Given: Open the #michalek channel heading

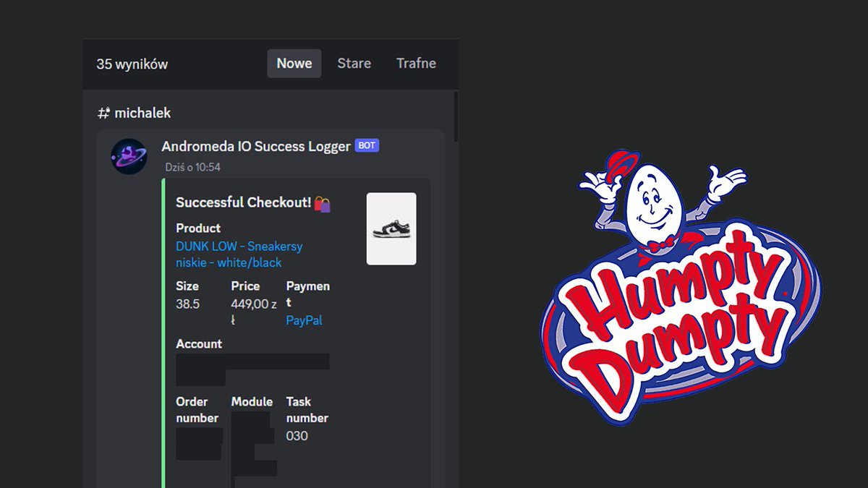Looking at the screenshot, I should click(135, 114).
